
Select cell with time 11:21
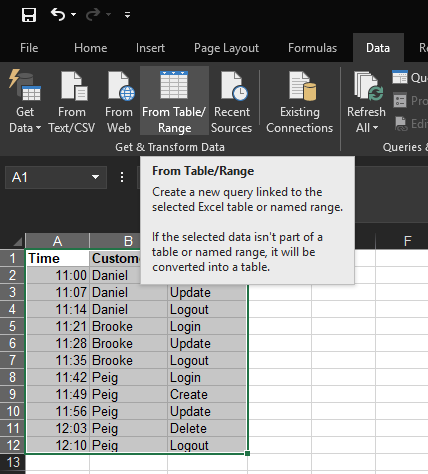[x=57, y=326]
